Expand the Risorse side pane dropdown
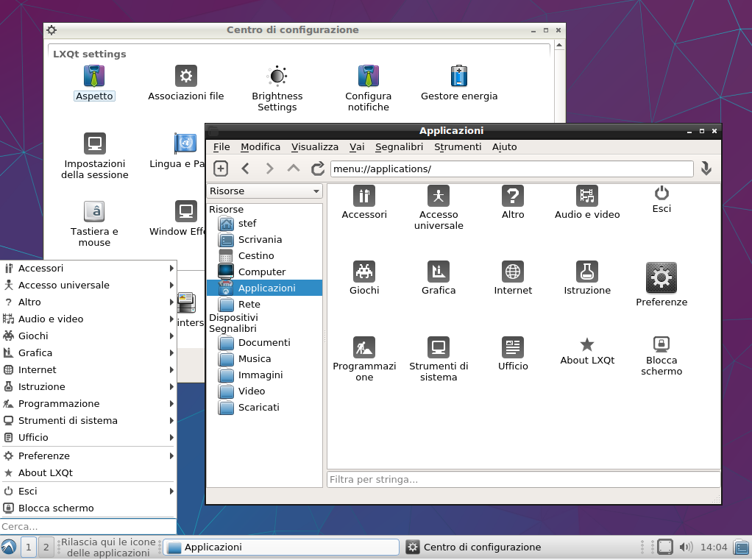 point(265,191)
